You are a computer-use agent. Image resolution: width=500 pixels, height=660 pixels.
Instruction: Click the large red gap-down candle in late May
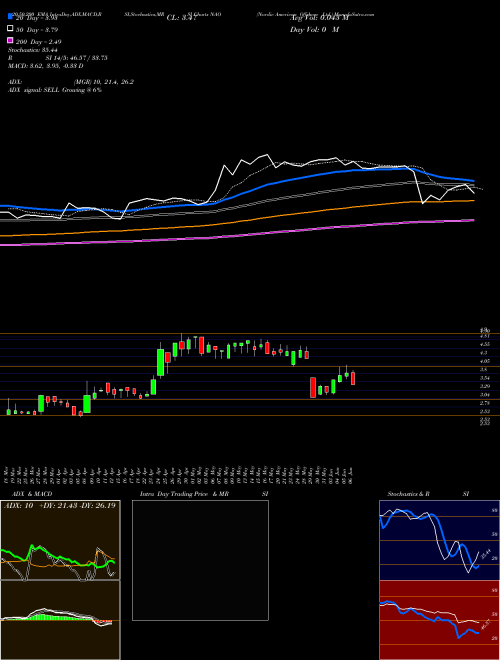click(313, 387)
